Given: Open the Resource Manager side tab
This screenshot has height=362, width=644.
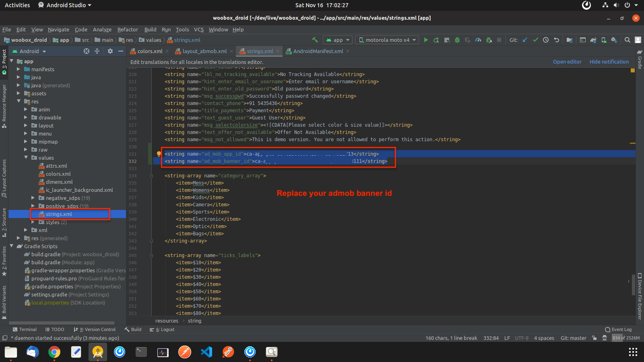Looking at the screenshot, I should tap(4, 106).
